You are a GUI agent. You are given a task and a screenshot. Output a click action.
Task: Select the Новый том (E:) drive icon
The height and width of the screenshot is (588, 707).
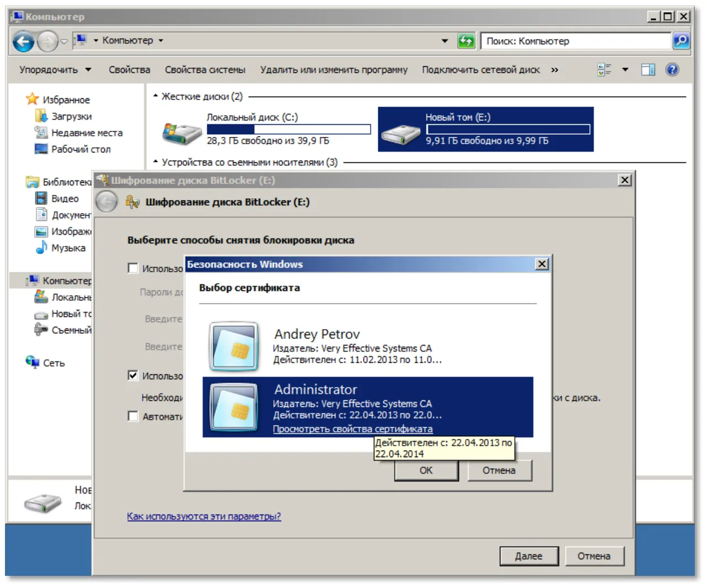(x=402, y=134)
